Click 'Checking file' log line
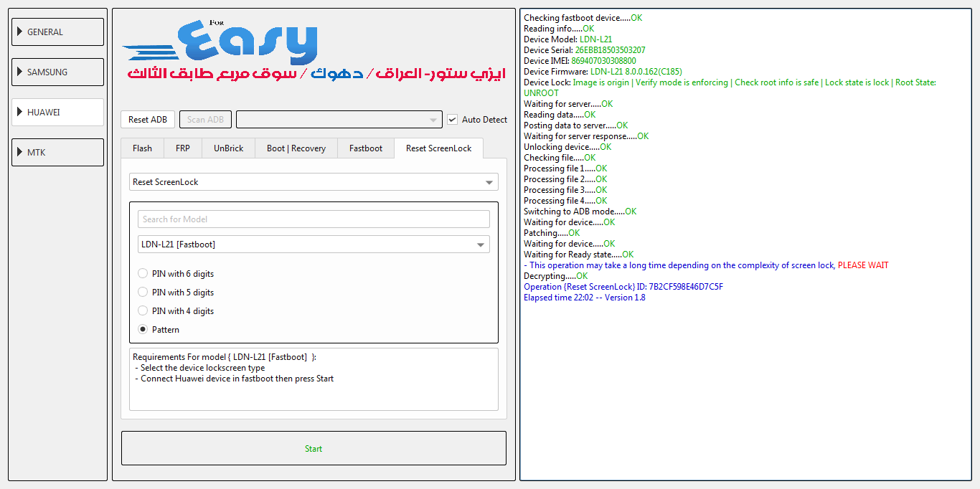Screen dimensions: 980x489 (x=560, y=158)
